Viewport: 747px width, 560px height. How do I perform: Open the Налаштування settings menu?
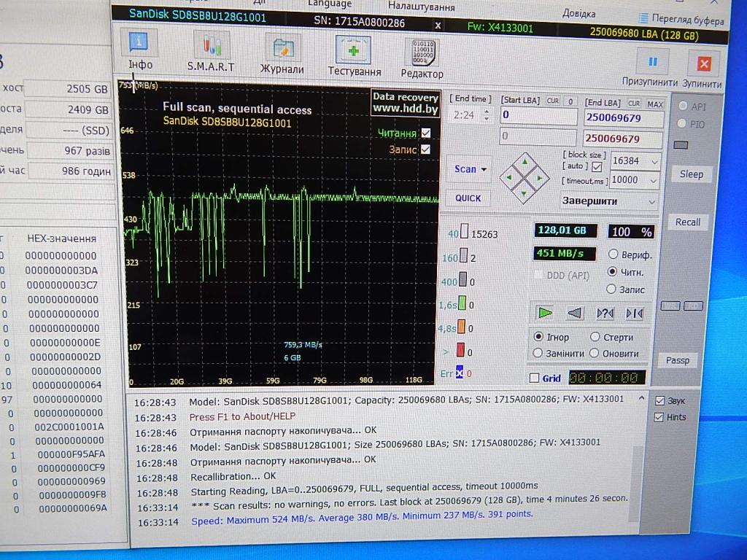point(421,6)
